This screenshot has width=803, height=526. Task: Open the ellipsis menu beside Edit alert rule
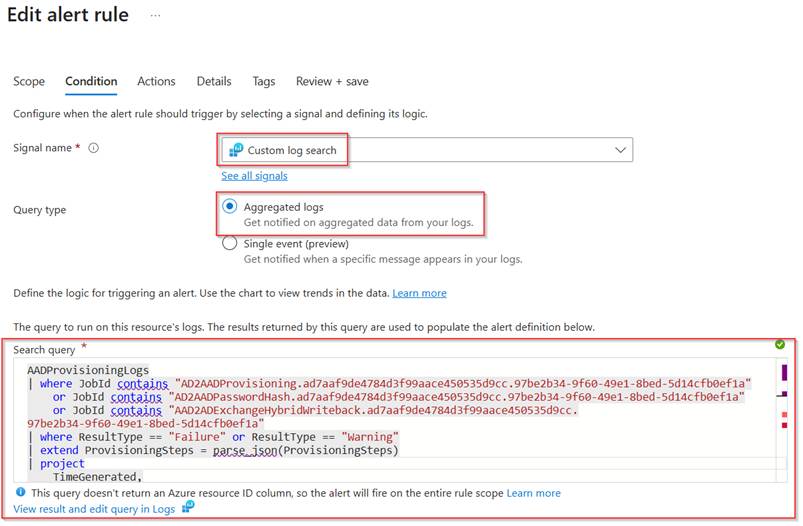coord(155,16)
